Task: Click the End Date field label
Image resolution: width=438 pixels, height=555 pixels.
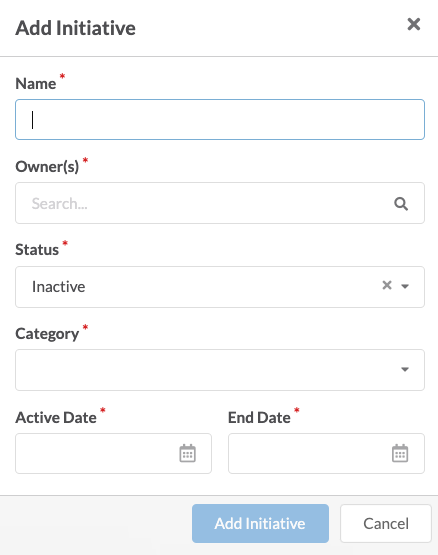Action: pos(259,418)
